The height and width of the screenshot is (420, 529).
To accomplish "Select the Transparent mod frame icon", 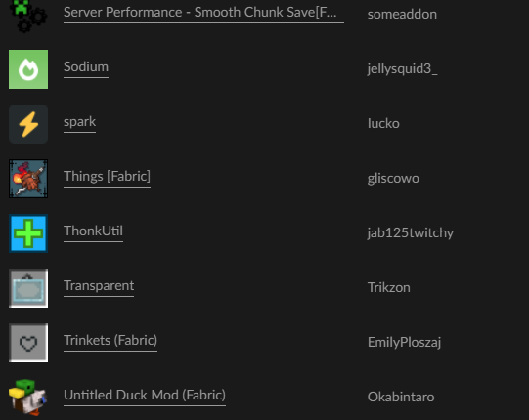I will [x=28, y=288].
